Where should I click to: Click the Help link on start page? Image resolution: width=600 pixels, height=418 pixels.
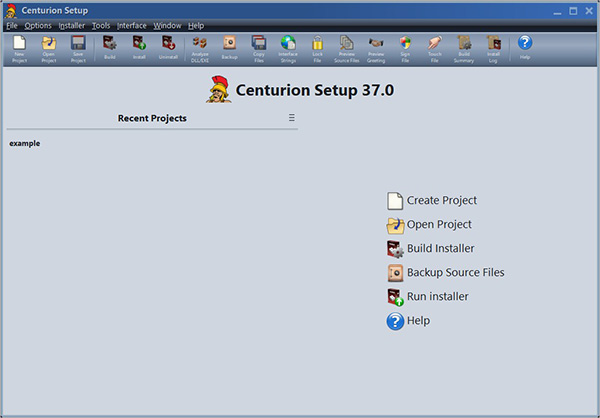[x=408, y=321]
